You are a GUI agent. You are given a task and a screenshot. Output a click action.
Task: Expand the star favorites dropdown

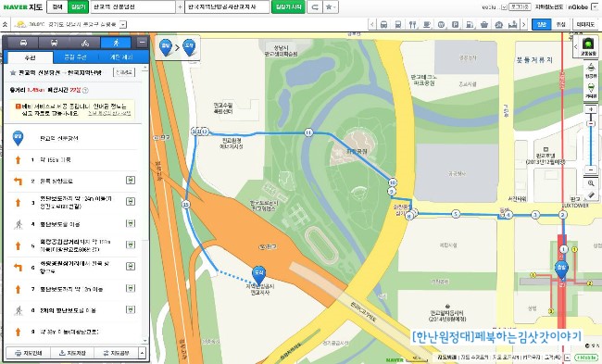(331, 6)
